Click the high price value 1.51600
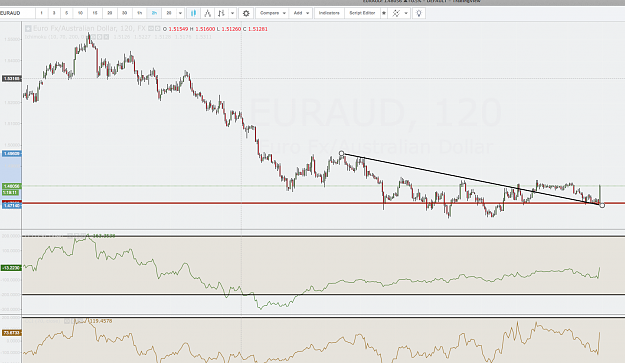 click(205, 29)
